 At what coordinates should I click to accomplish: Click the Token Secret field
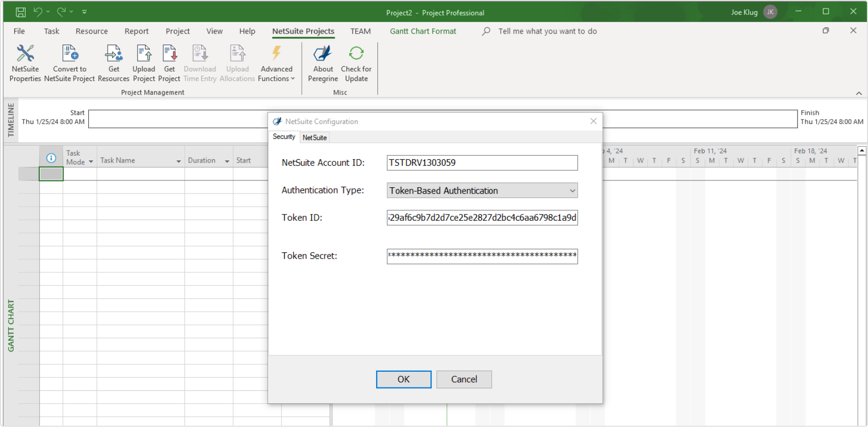[482, 256]
